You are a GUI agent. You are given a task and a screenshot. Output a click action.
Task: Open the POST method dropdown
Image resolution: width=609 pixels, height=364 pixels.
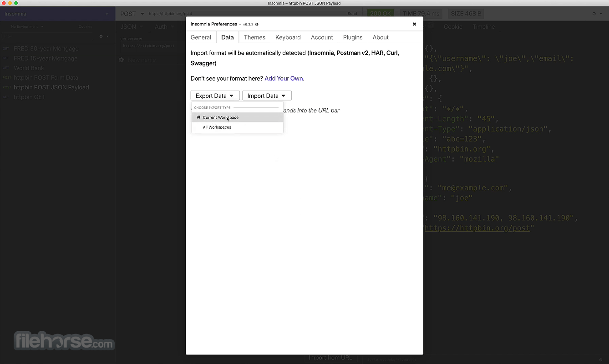pos(132,14)
